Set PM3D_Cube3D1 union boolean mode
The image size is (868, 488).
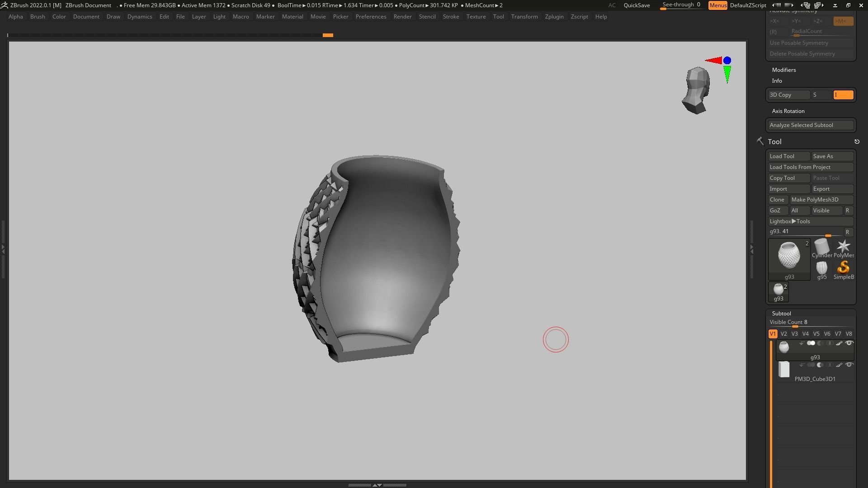pos(811,365)
